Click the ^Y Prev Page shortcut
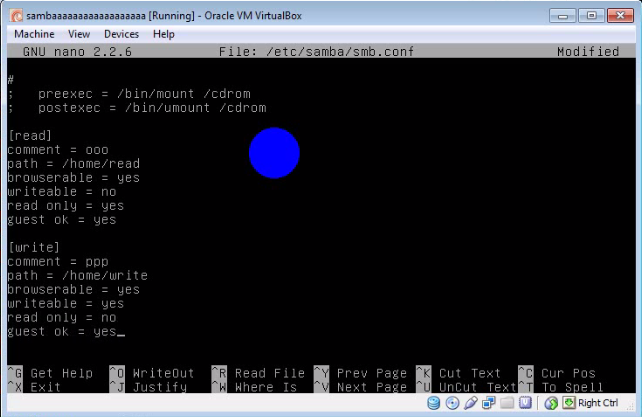The height and width of the screenshot is (417, 642). 361,373
